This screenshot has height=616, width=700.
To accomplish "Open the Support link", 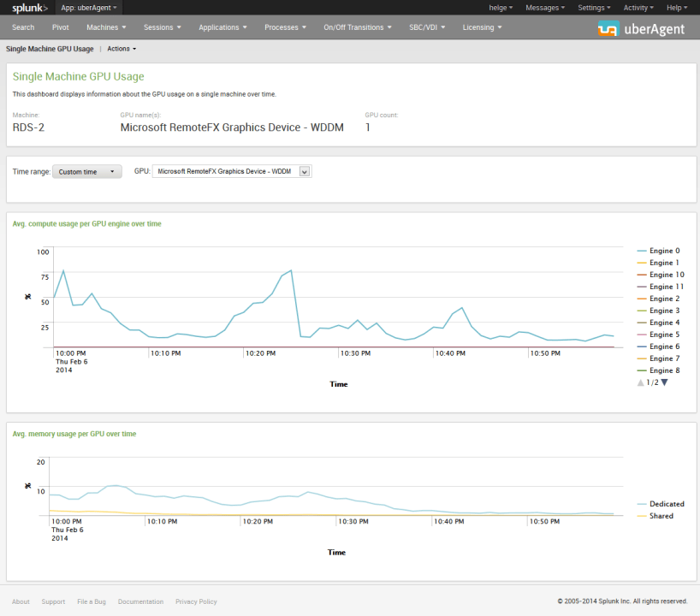I will (x=53, y=601).
